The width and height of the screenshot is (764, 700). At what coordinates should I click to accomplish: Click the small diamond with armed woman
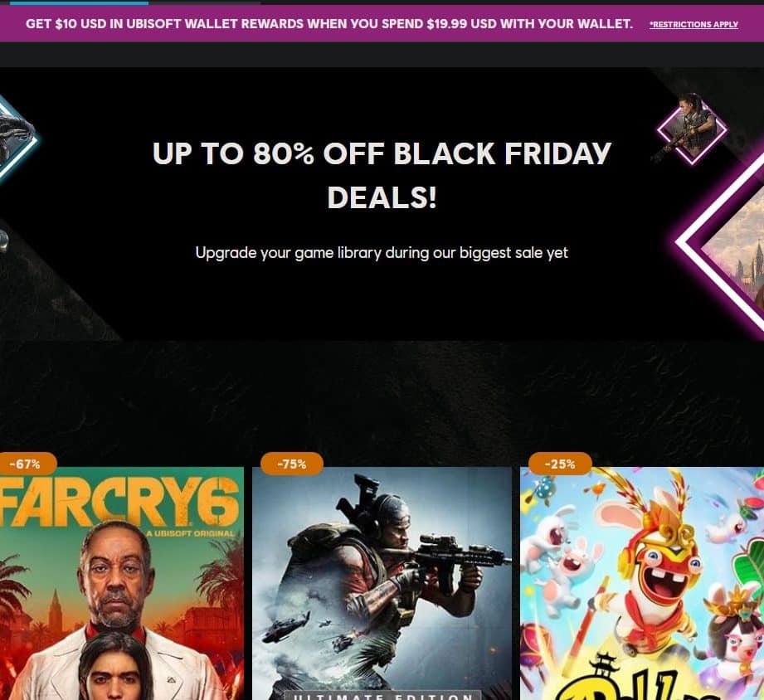692,129
